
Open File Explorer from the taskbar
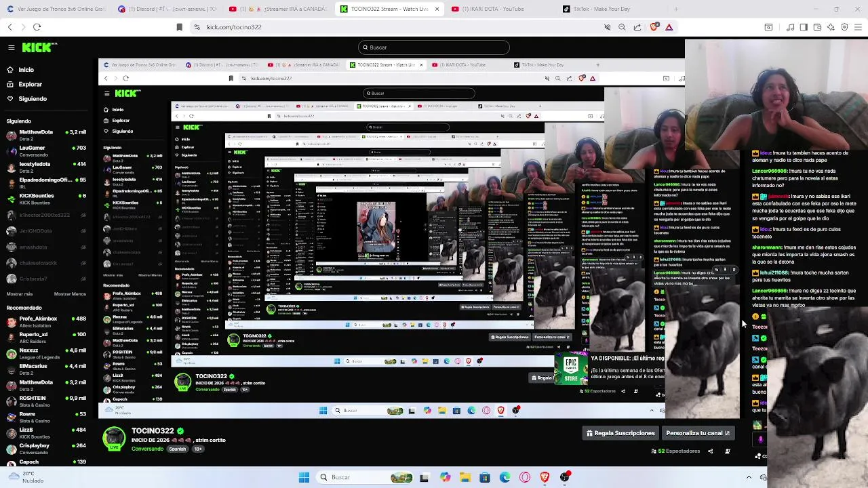click(465, 477)
